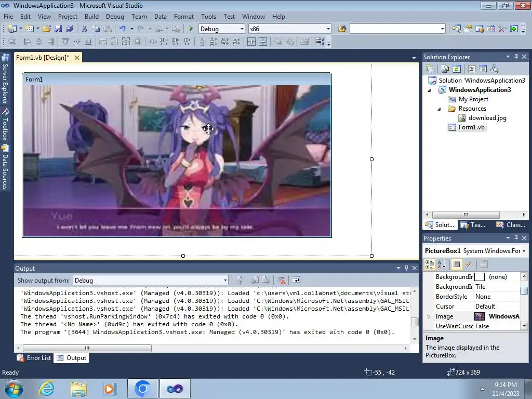The height and width of the screenshot is (399, 532).
Task: Open the x86 platform dropdown
Action: 328,29
